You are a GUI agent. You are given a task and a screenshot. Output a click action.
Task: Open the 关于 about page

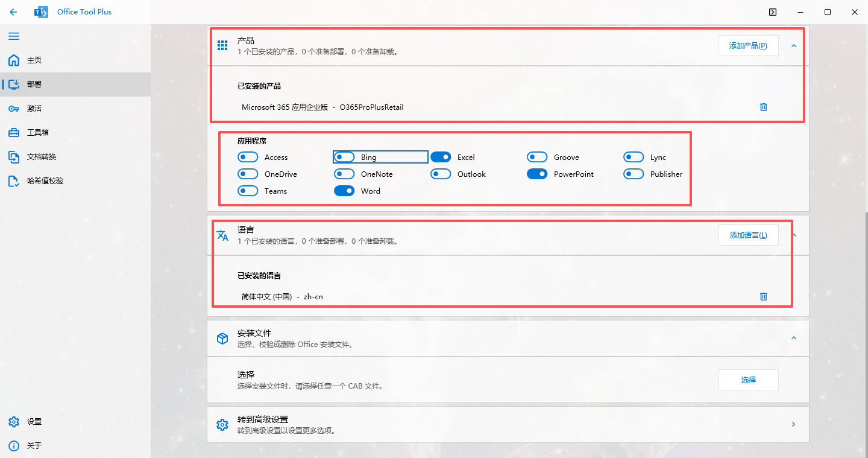[75, 446]
